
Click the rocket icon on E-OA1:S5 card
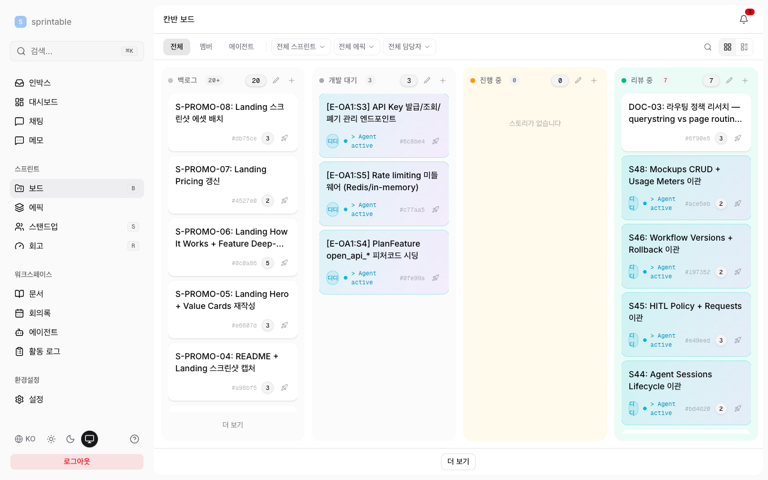click(x=435, y=210)
